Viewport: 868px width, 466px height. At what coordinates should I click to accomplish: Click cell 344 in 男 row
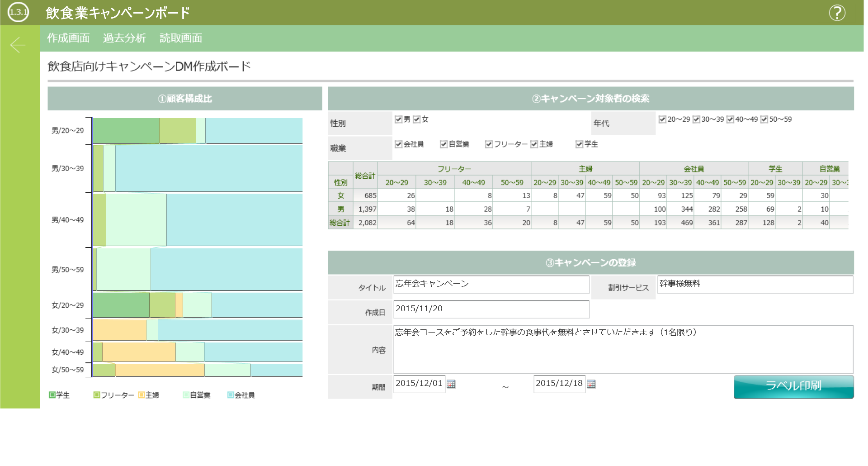tap(680, 209)
